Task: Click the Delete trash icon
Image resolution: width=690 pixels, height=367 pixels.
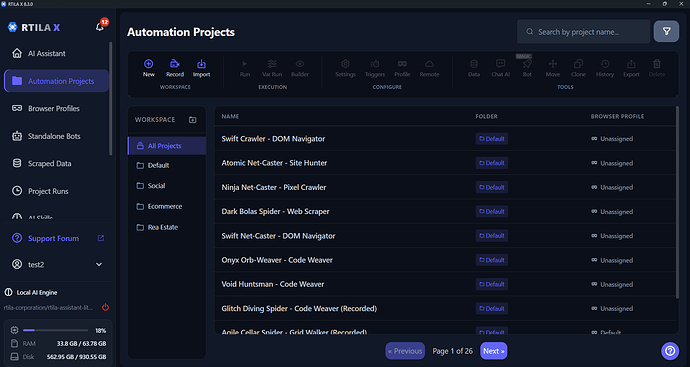Action: [657, 64]
